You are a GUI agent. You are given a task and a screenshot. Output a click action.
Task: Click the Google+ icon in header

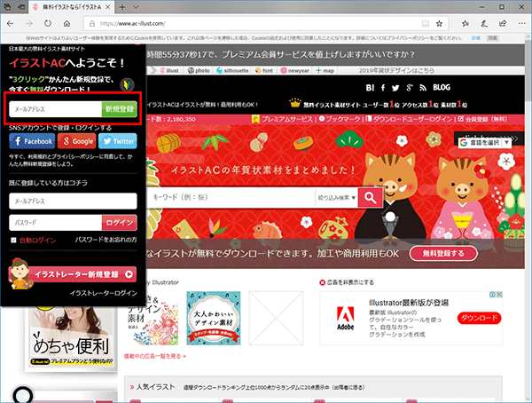(410, 88)
